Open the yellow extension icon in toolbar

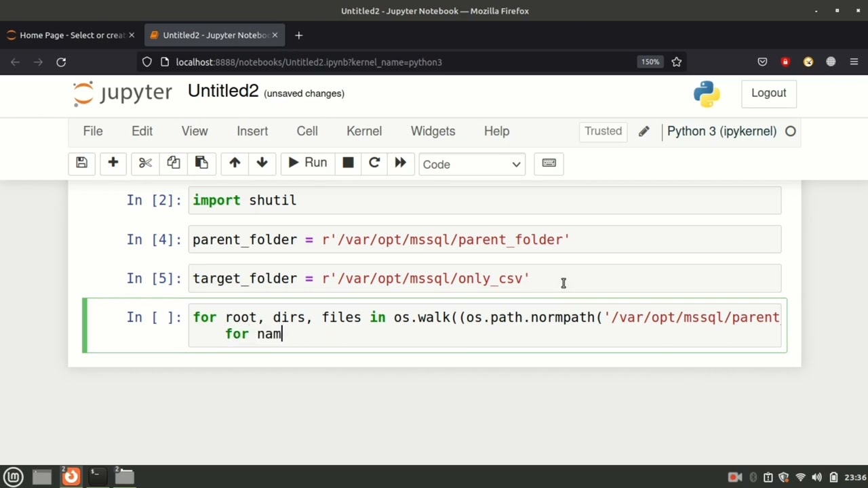coord(808,62)
